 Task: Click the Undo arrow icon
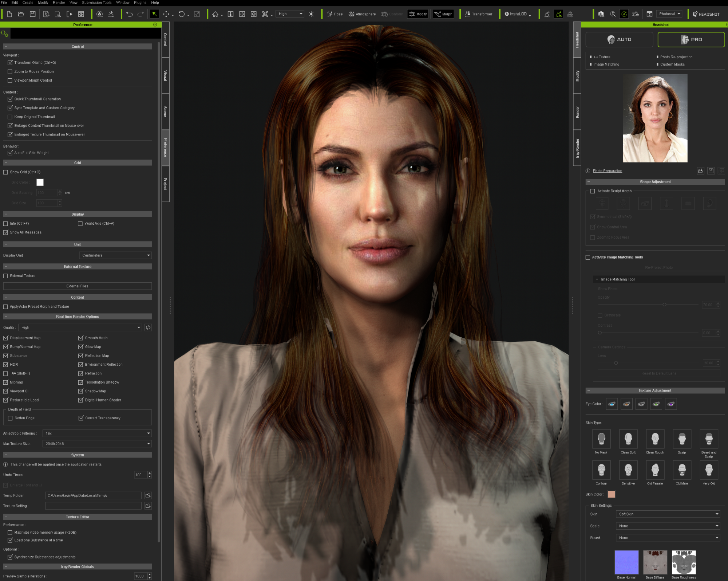(x=129, y=14)
